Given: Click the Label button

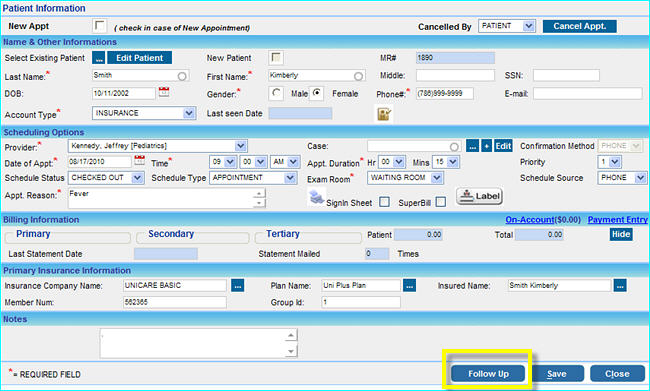Looking at the screenshot, I should [480, 196].
